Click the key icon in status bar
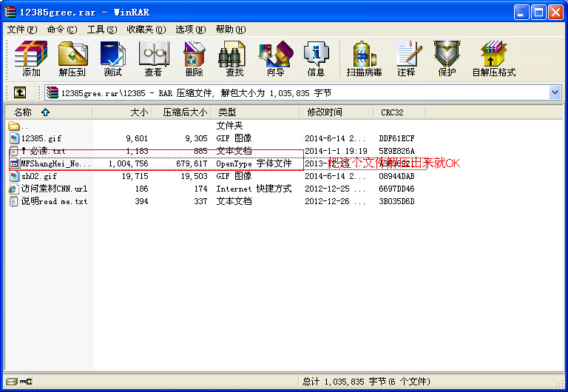 [26, 382]
